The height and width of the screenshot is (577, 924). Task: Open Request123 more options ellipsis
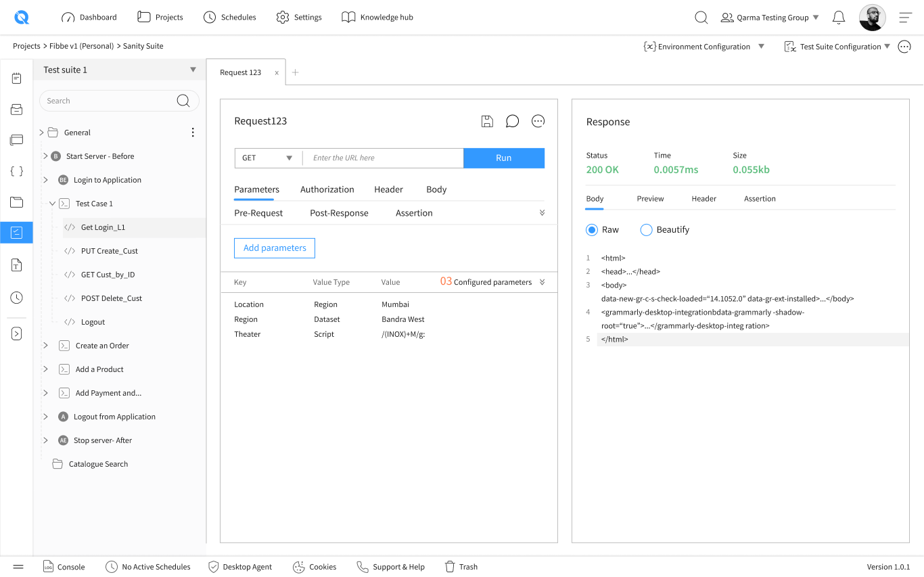point(538,121)
